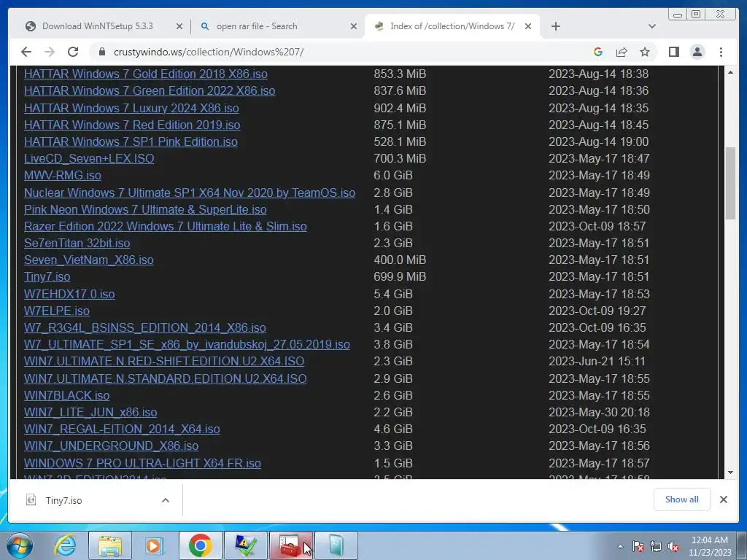Open a new tab with plus button

coord(555,26)
